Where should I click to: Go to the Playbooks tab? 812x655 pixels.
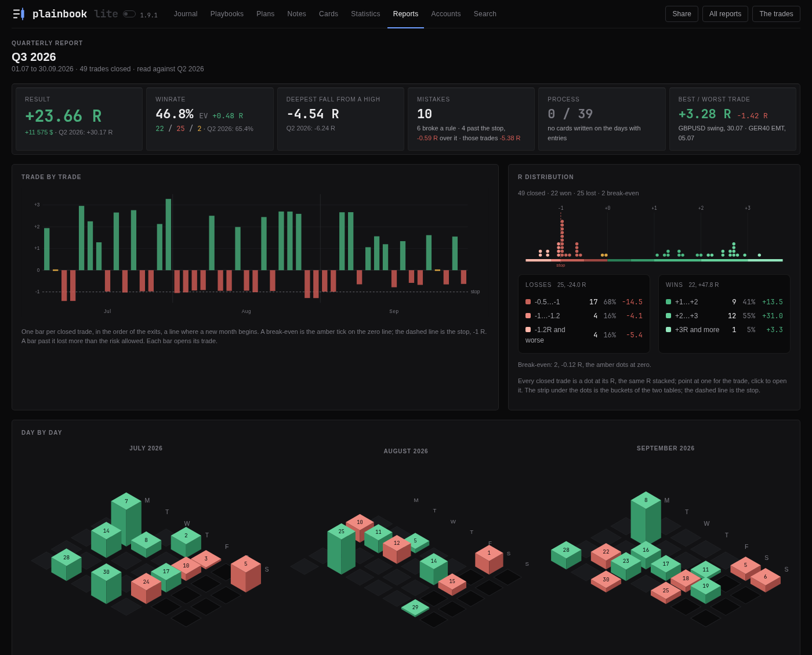tap(227, 14)
